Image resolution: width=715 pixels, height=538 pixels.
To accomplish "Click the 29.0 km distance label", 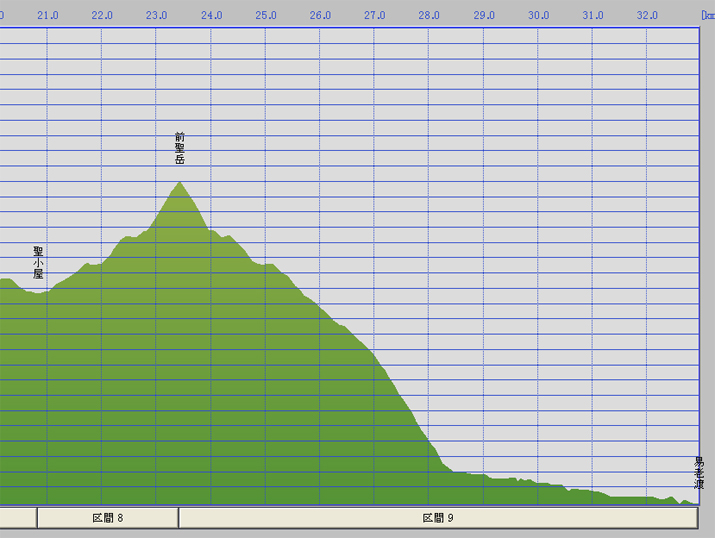I will click(x=484, y=16).
